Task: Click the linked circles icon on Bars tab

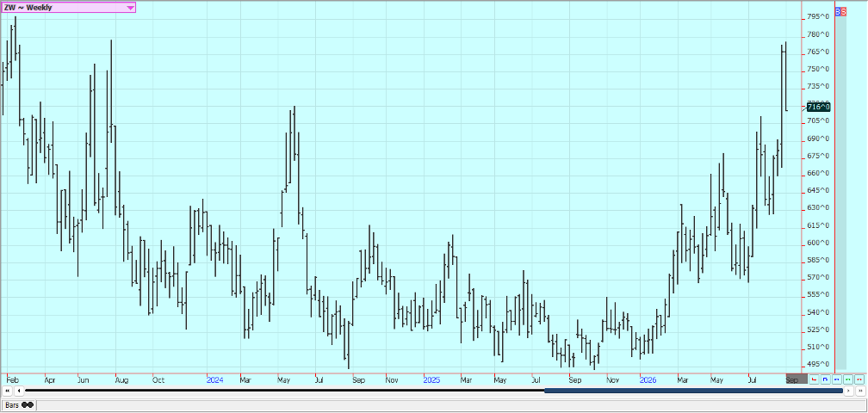Action: pyautogui.click(x=28, y=404)
